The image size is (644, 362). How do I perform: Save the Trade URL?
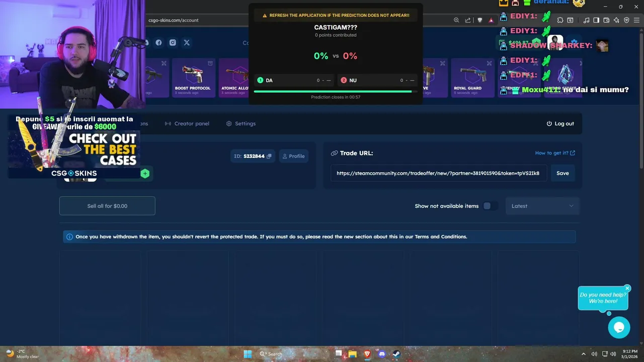pos(562,173)
